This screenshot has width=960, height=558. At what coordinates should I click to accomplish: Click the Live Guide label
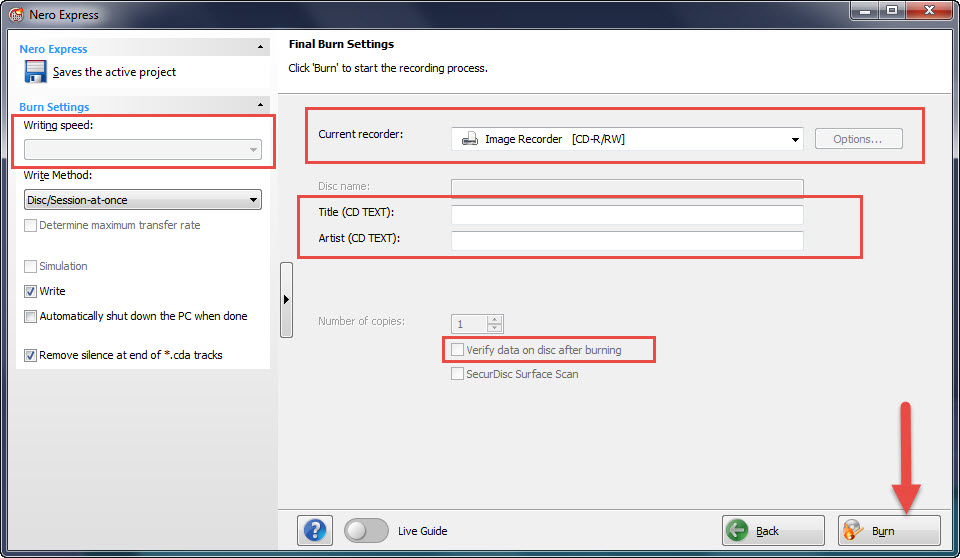point(422,531)
